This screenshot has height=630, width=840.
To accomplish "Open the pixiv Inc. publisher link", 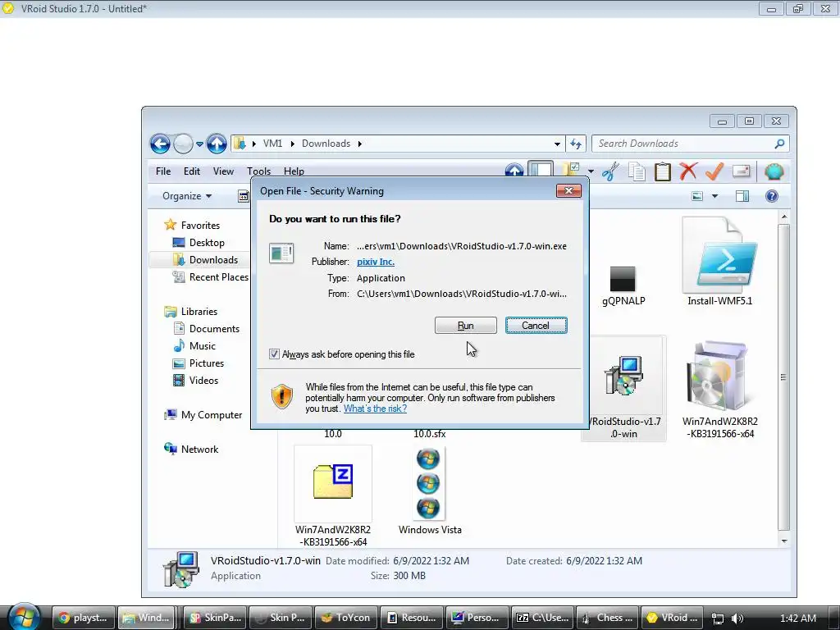I will (x=376, y=262).
